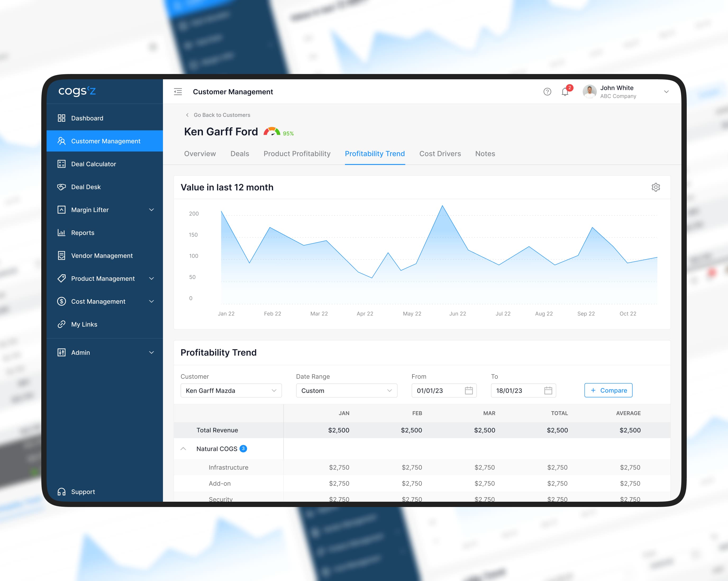The width and height of the screenshot is (728, 581).
Task: Click the JAN column header
Action: [x=344, y=413]
